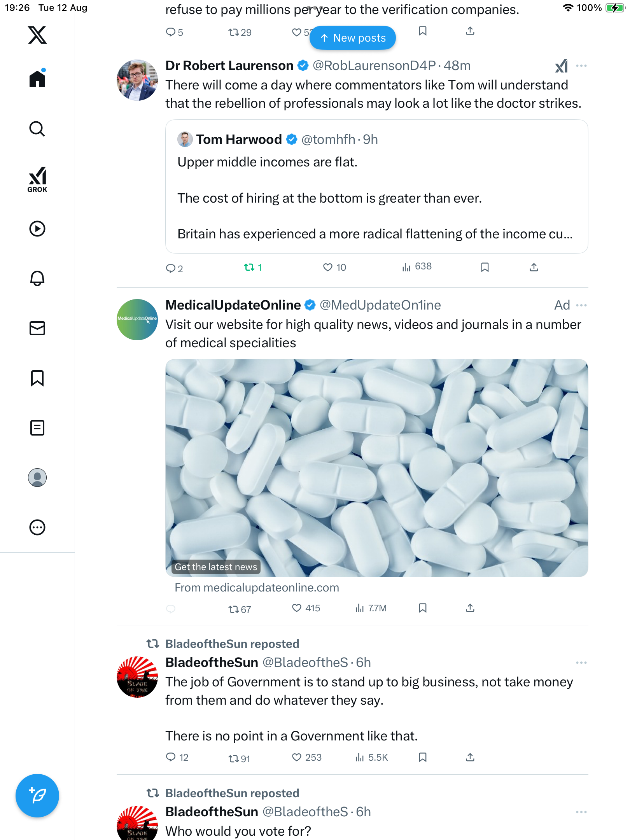This screenshot has width=630, height=840.
Task: Open quoted Tom Harwood post
Action: pyautogui.click(x=376, y=187)
